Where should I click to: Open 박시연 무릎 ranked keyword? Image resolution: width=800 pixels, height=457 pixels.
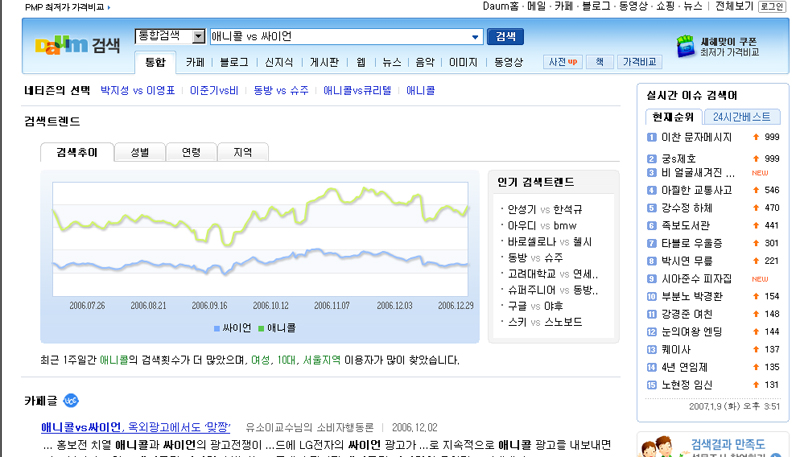(x=687, y=261)
